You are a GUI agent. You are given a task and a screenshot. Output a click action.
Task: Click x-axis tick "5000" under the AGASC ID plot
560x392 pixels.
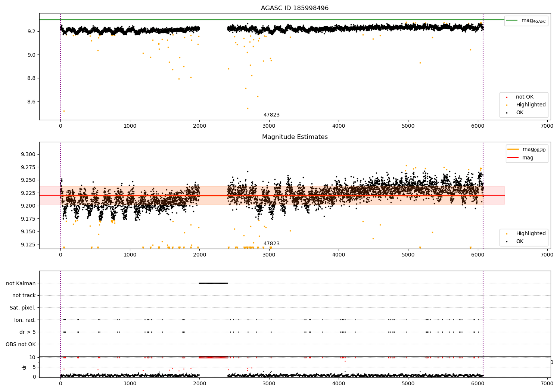tap(408, 126)
